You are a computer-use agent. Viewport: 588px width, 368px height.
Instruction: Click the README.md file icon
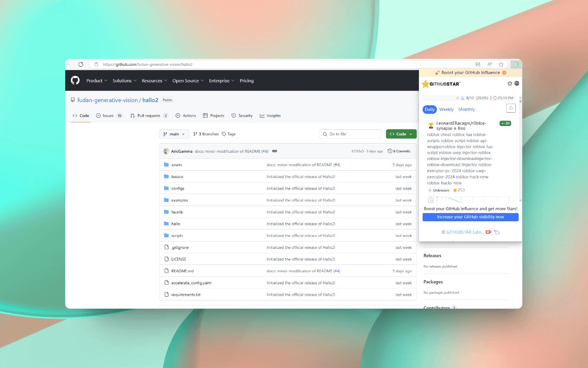tap(167, 271)
